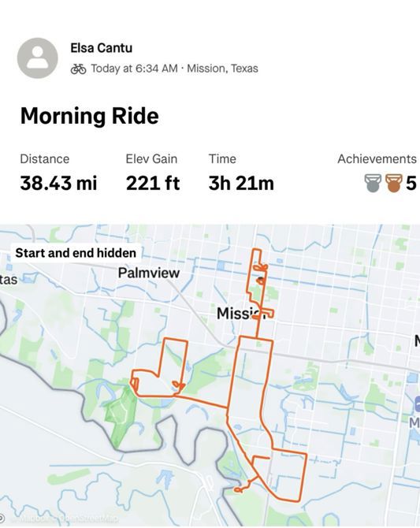The height and width of the screenshot is (528, 420).
Task: Select the 38.43 mi distance stat
Action: (x=58, y=183)
